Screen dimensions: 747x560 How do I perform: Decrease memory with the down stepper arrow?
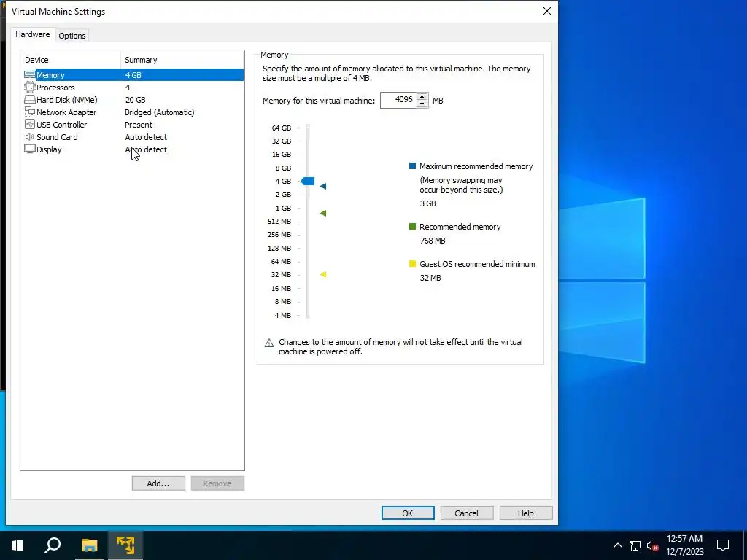(x=422, y=104)
